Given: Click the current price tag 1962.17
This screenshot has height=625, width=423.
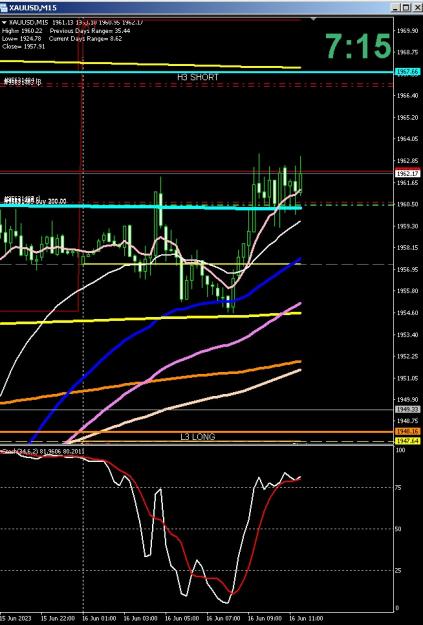Looking at the screenshot, I should [x=407, y=173].
